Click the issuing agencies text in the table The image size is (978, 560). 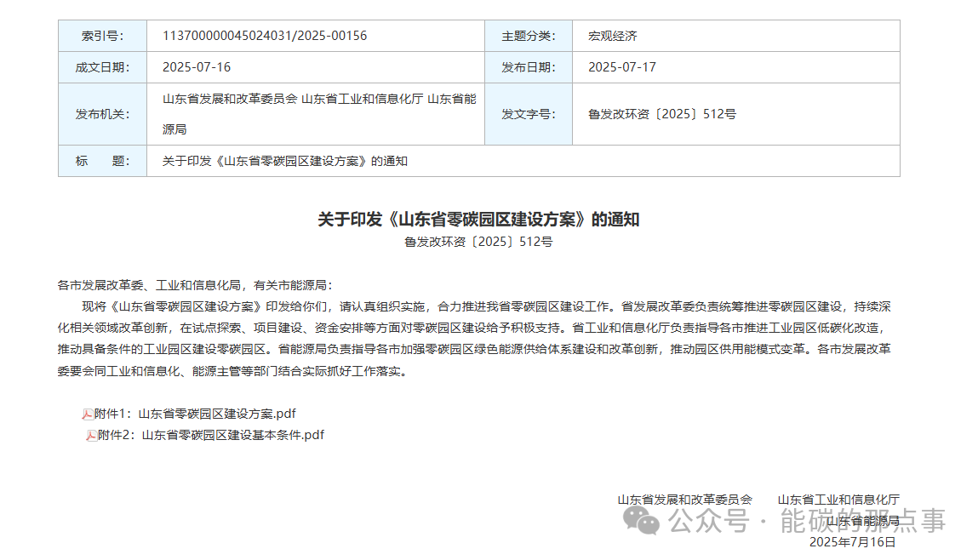[x=319, y=99]
